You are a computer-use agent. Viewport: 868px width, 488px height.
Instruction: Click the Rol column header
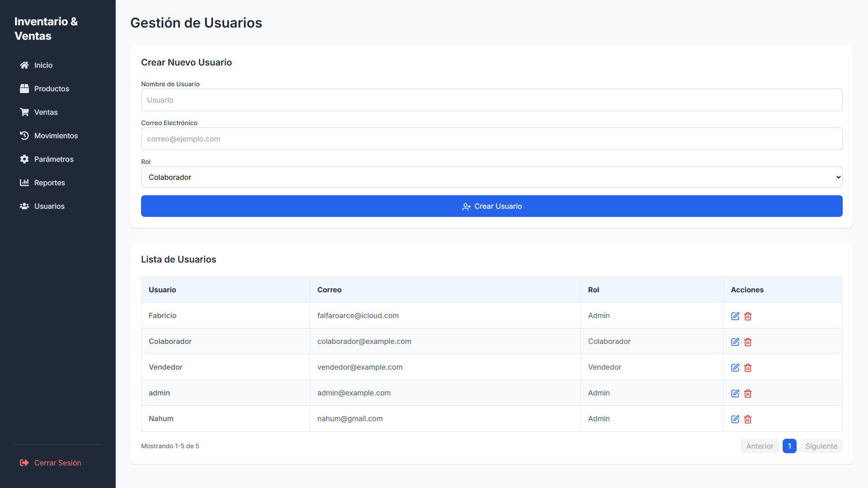pyautogui.click(x=652, y=290)
